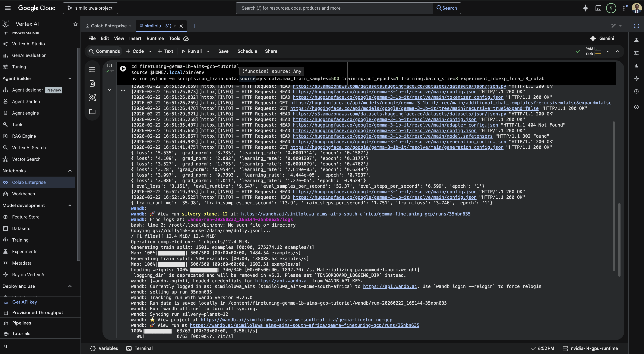Open the Run all dropdown arrow
The image size is (644, 354).
click(x=208, y=51)
